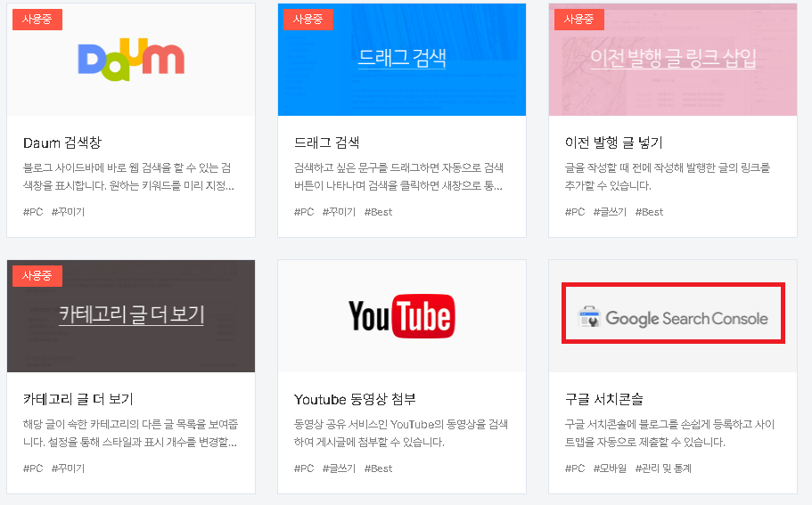Select #모바일 tag under 구글 서치콘솔

pos(610,468)
